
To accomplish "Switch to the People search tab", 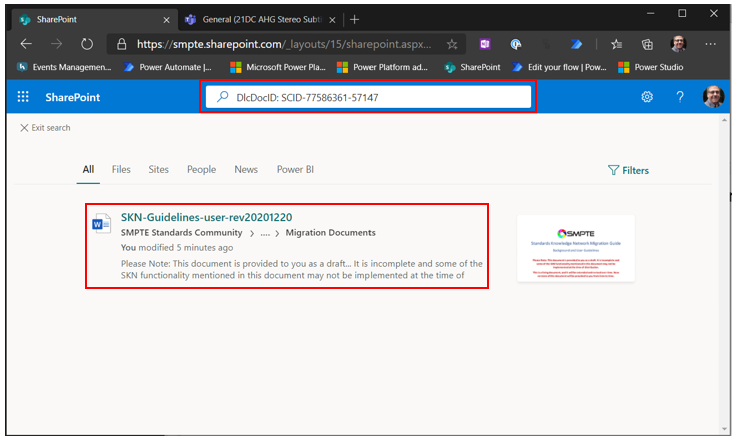I will (201, 170).
